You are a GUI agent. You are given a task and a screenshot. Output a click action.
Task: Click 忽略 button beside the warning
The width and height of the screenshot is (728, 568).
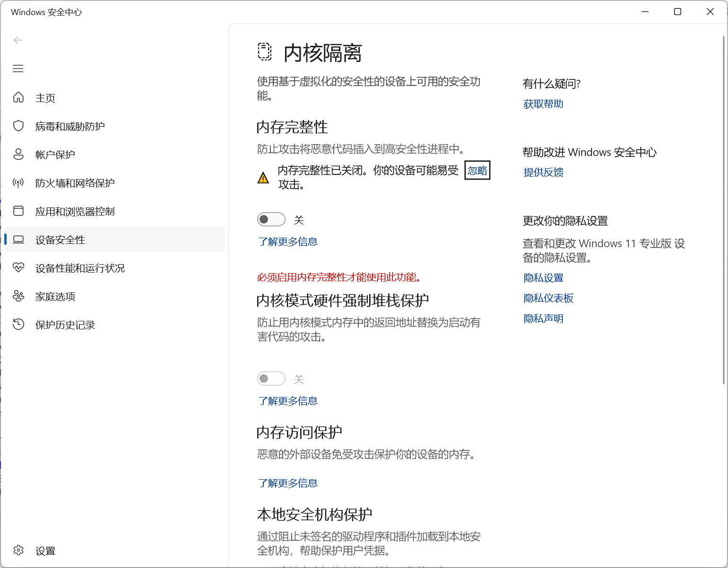pyautogui.click(x=477, y=171)
